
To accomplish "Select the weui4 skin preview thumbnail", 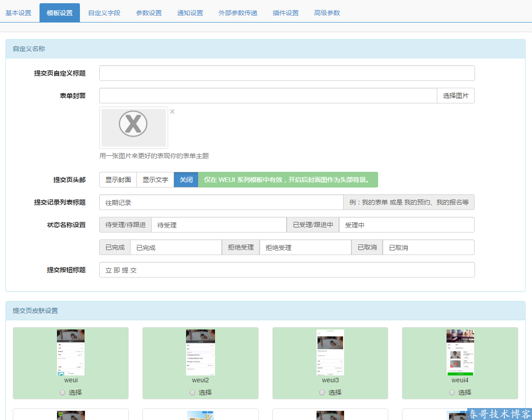I will (460, 352).
